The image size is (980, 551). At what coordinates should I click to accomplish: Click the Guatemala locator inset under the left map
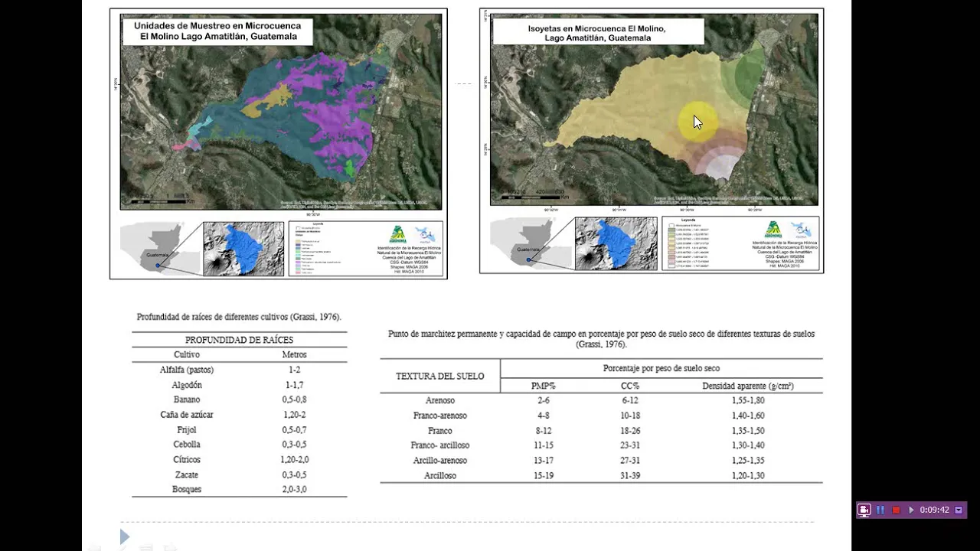[x=159, y=248]
